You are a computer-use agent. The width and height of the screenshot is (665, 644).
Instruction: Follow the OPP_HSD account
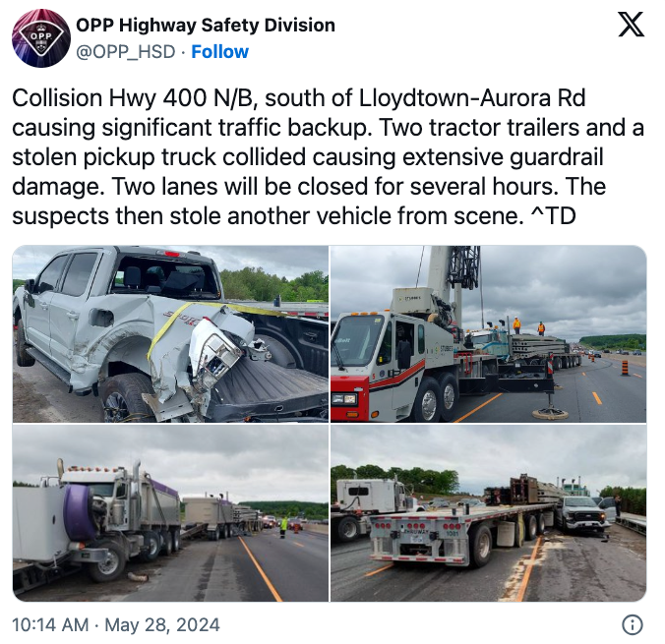(x=219, y=52)
